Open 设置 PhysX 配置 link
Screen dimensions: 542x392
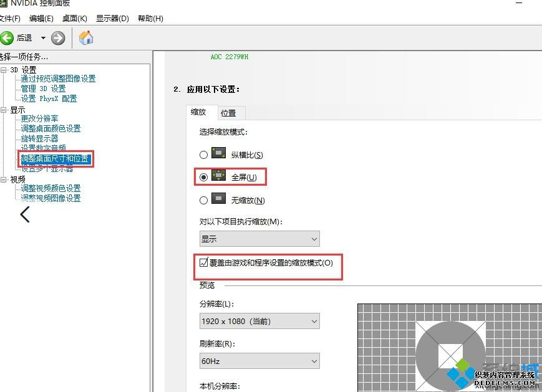(49, 98)
